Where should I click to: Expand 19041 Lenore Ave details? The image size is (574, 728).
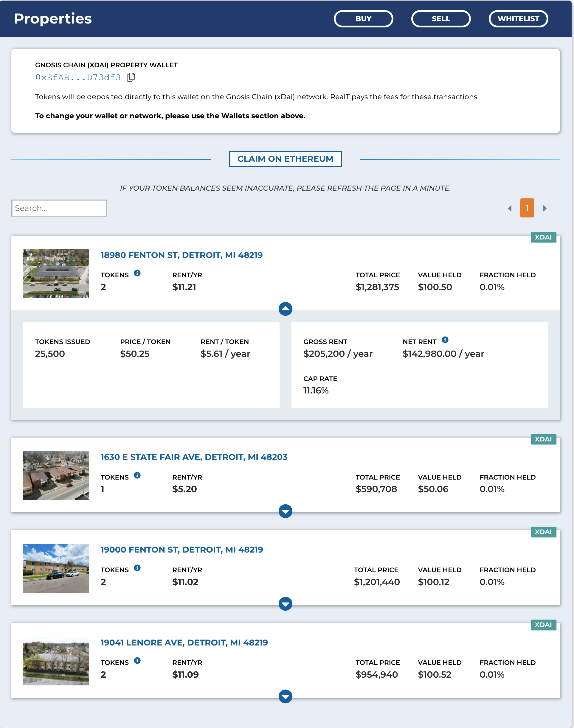285,696
